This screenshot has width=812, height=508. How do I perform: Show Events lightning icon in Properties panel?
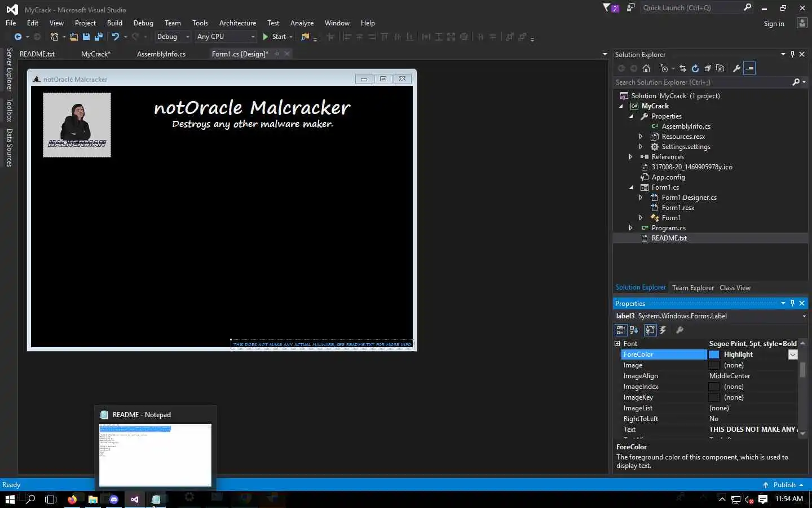(x=663, y=330)
